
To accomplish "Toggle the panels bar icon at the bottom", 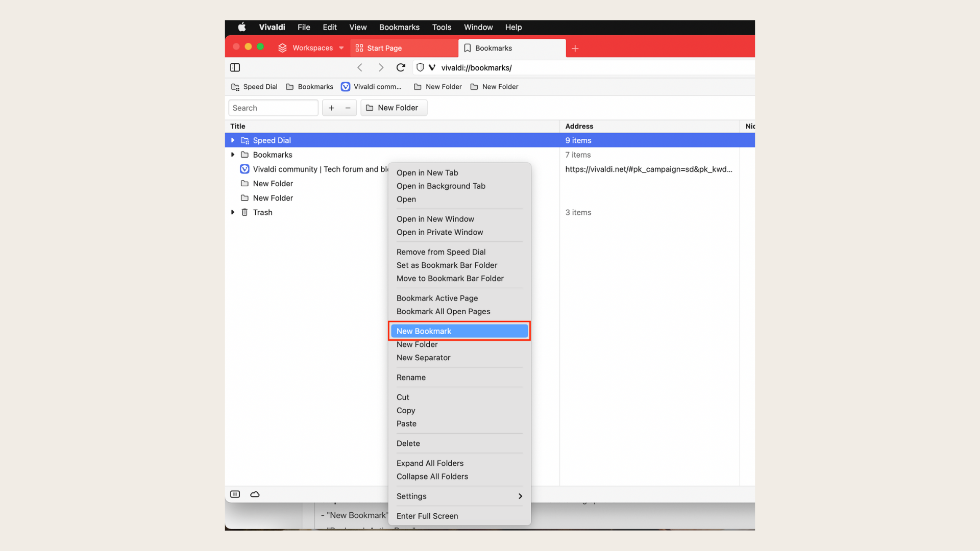I will 235,494.
